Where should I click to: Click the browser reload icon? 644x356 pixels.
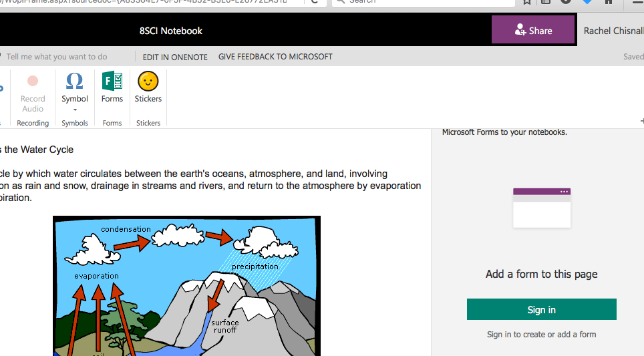313,1
